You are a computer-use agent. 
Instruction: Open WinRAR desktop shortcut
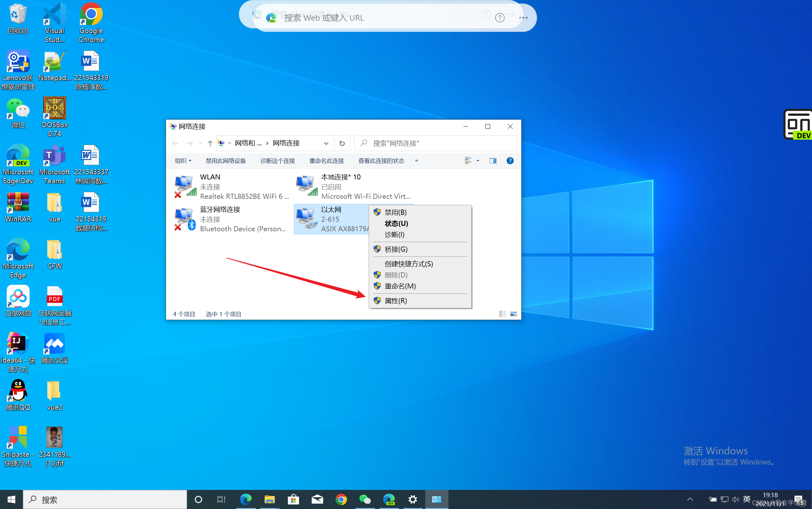(18, 207)
